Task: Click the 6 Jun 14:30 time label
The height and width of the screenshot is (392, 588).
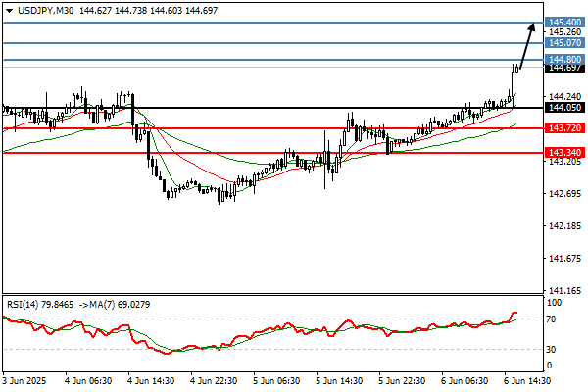Action: [527, 381]
